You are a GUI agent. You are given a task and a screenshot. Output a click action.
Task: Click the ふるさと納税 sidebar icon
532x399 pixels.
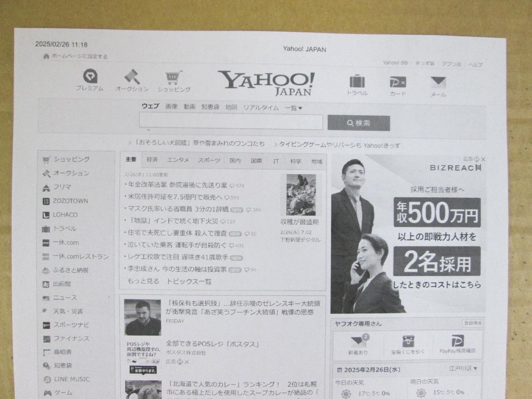click(x=46, y=270)
